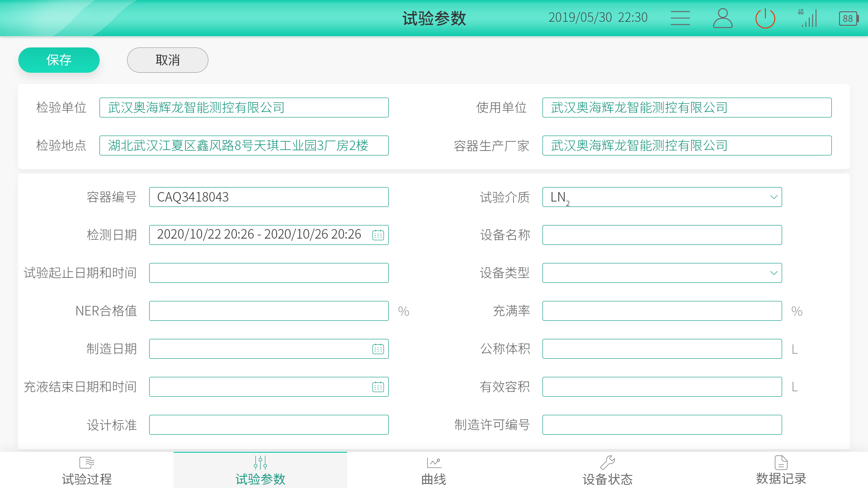868x488 pixels.
Task: Open calendar icon in 充液结束日期和时间 field
Action: point(378,387)
